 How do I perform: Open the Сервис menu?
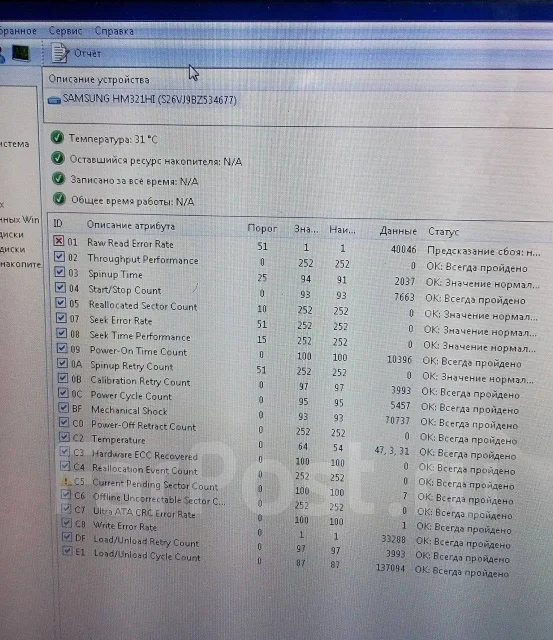click(65, 31)
